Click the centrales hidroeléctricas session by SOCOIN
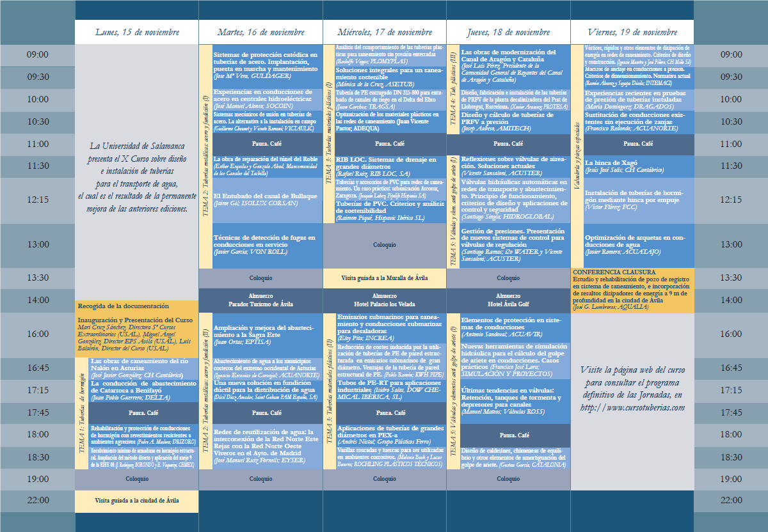The width and height of the screenshot is (768, 532). pos(269,100)
